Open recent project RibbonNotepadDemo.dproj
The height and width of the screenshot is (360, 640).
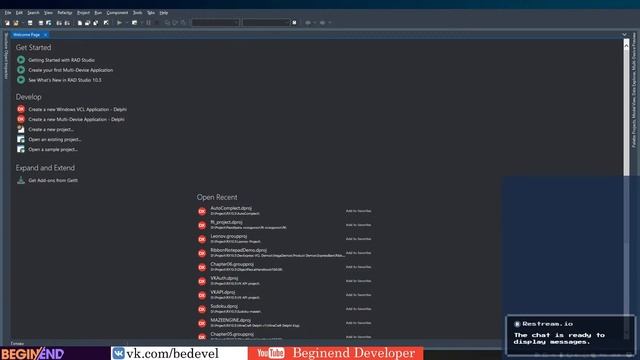click(x=238, y=250)
